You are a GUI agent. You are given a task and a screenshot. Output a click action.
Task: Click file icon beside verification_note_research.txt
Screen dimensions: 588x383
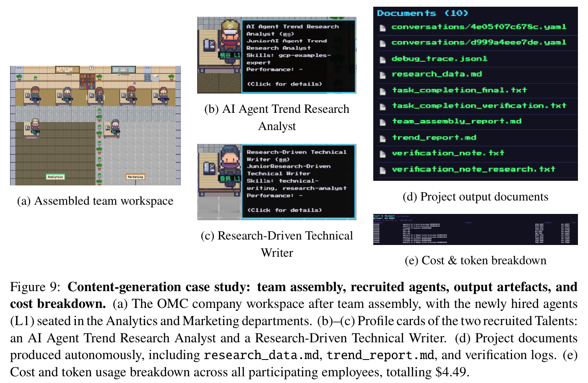382,170
